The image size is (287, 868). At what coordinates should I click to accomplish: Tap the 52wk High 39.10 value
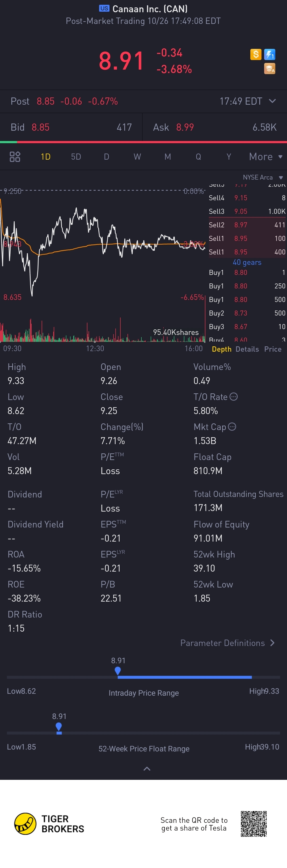[204, 568]
